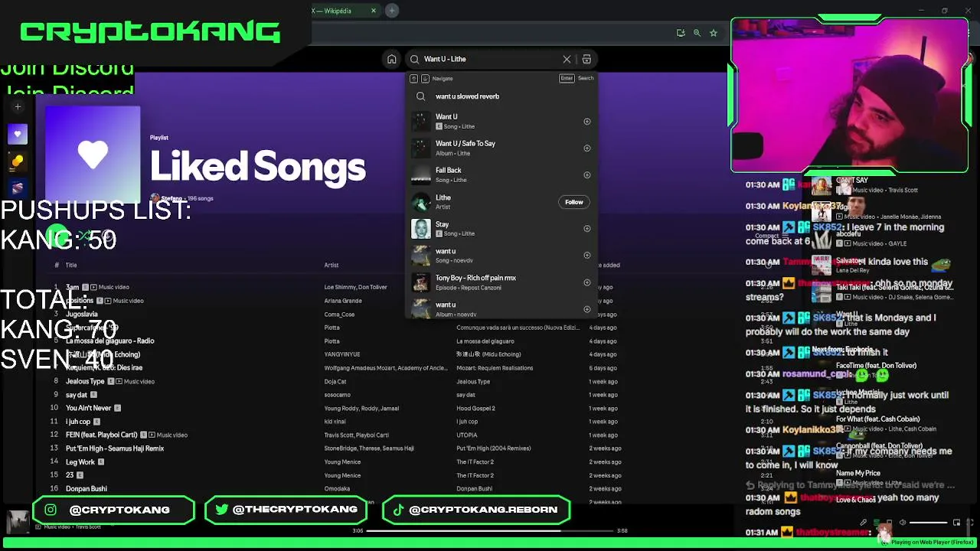Open the album result 'Want U / Safe To Say'
The height and width of the screenshot is (551, 980).
[501, 148]
